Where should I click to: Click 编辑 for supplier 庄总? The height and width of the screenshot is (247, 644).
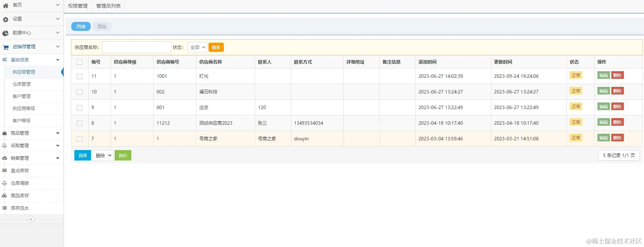click(604, 107)
